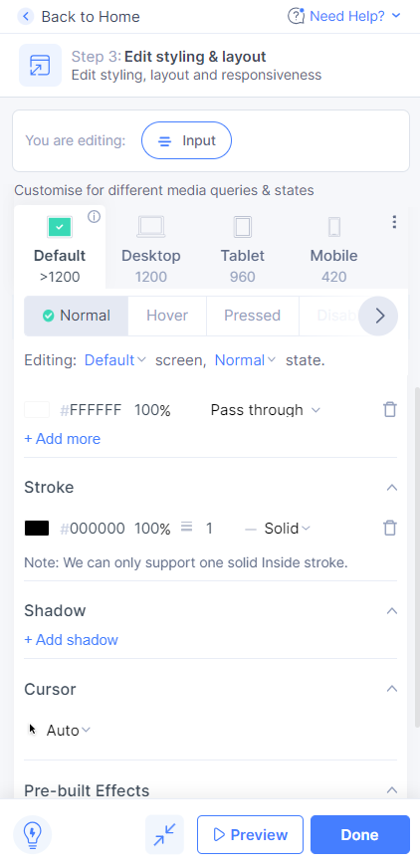Click the Done button
Image resolution: width=420 pixels, height=868 pixels.
click(x=359, y=835)
